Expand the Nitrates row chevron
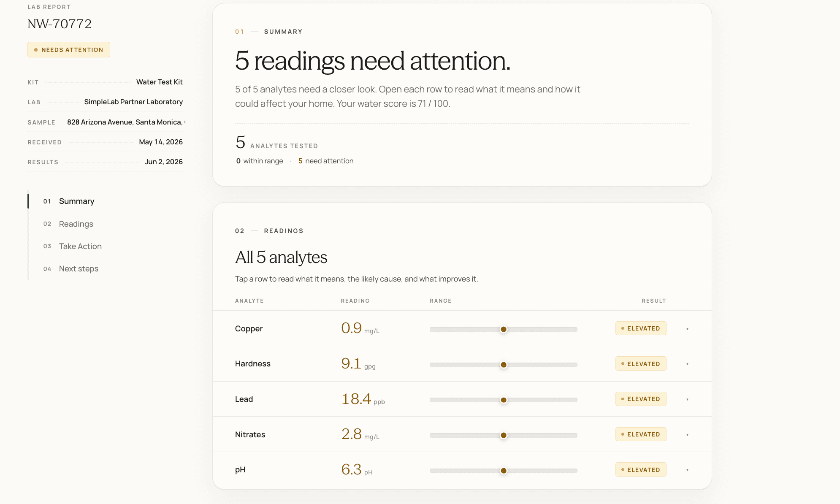This screenshot has height=504, width=840. 687,435
